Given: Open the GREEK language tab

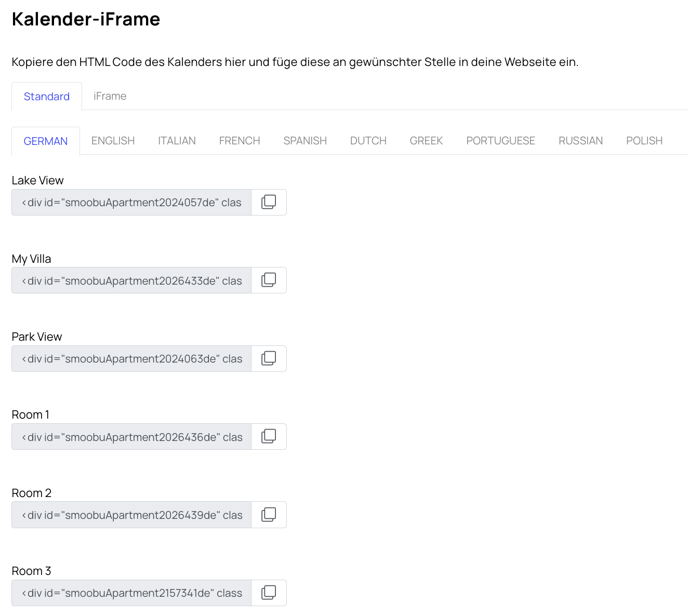Looking at the screenshot, I should (426, 141).
